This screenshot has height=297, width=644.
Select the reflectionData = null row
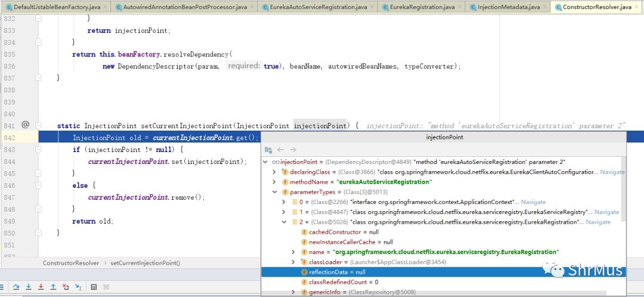point(443,272)
